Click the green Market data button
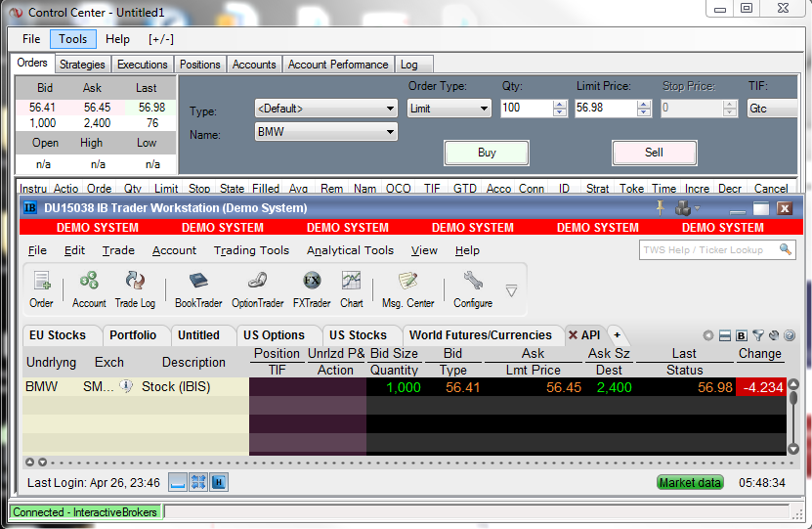Screen dimensions: 812x529 (x=690, y=482)
